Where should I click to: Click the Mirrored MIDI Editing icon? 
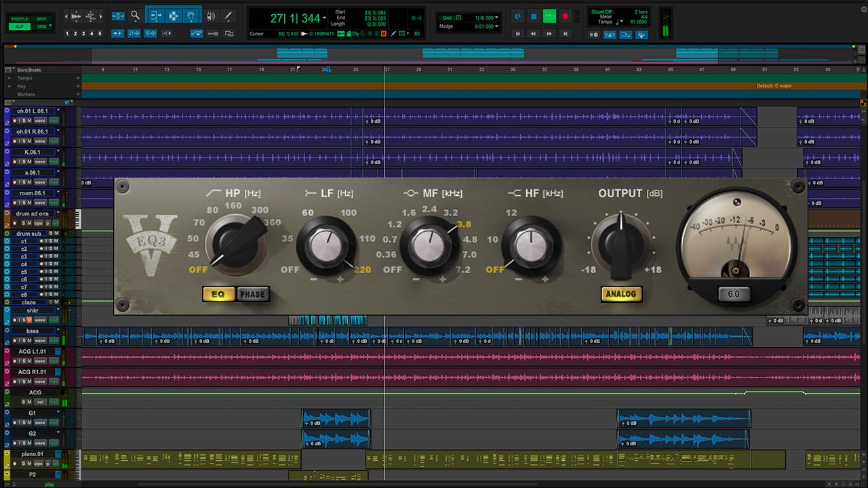(213, 33)
